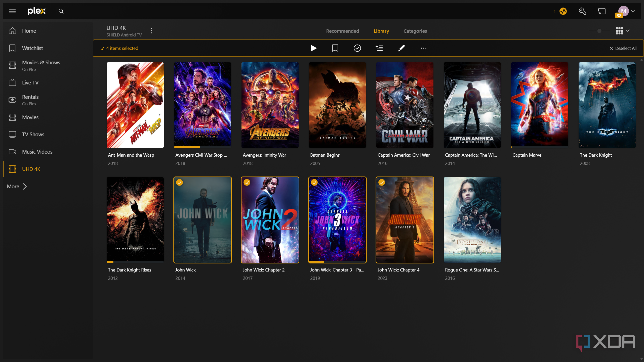Play the selected items
The height and width of the screenshot is (362, 644).
[313, 48]
